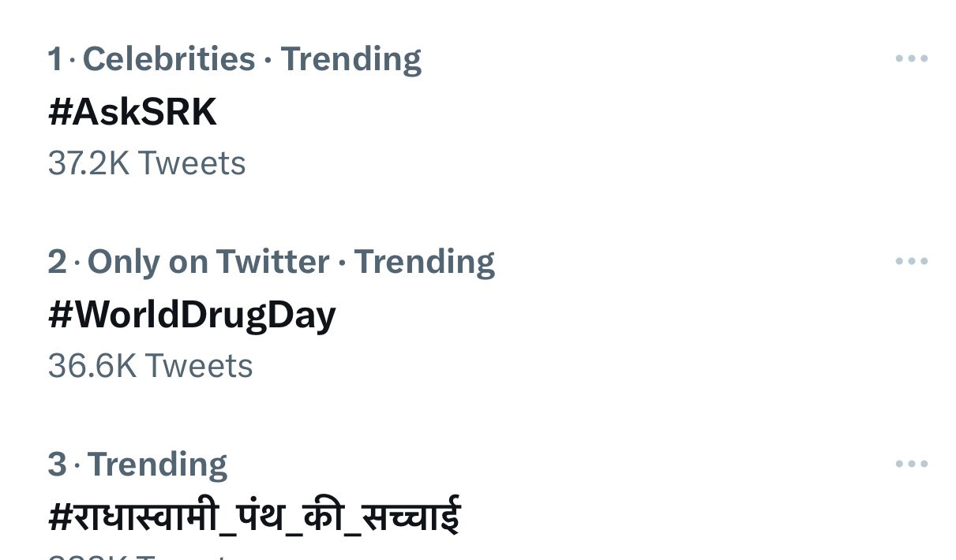
Task: Open more options for #AskSRK trend
Action: 911,59
